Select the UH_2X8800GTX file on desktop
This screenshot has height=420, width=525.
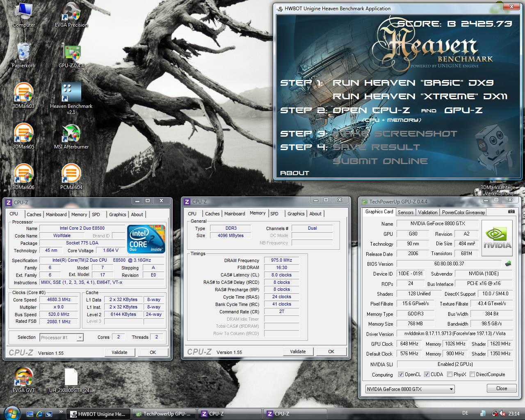click(71, 380)
